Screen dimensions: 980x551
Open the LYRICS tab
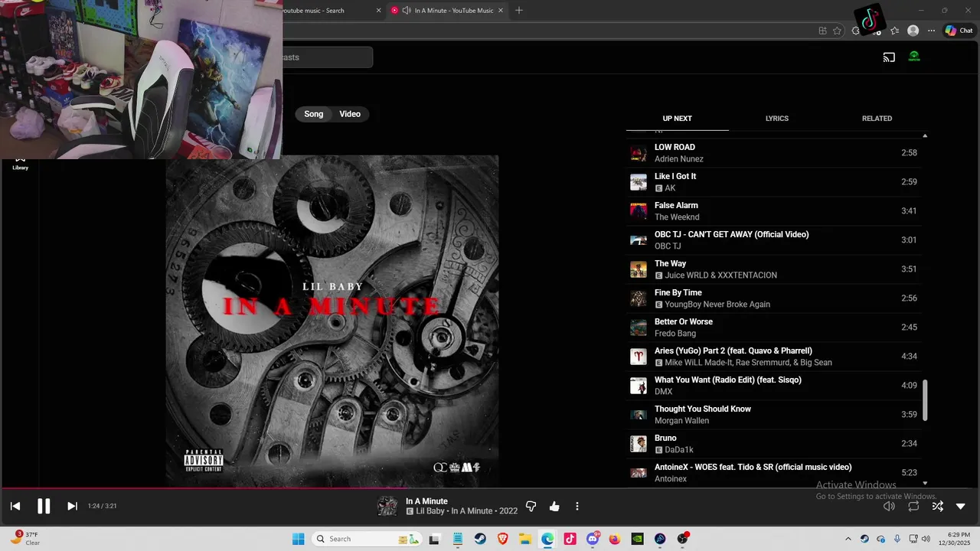[777, 119]
